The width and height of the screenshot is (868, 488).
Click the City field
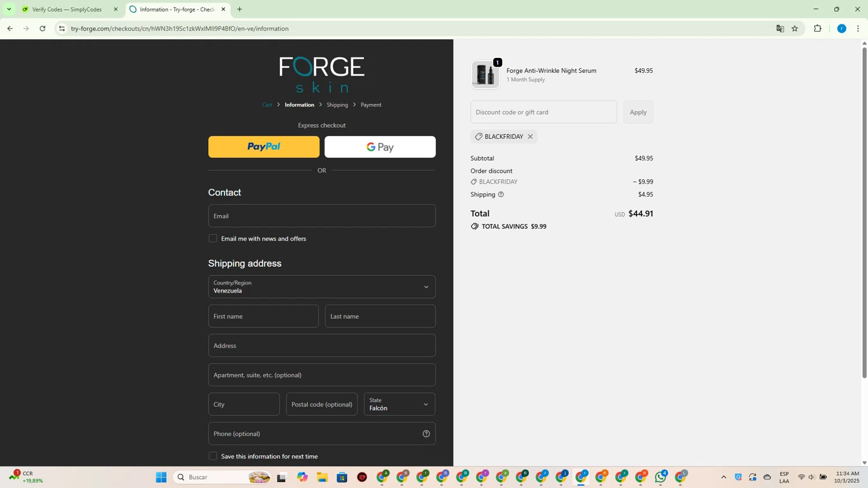244,404
